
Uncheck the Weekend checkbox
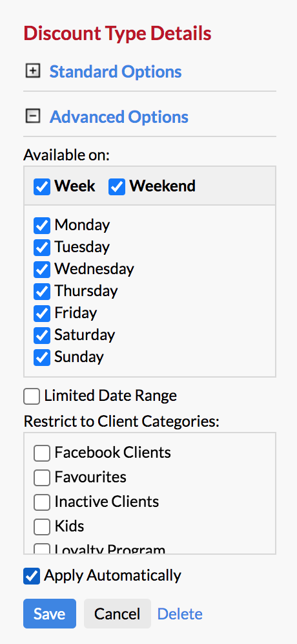tap(117, 187)
